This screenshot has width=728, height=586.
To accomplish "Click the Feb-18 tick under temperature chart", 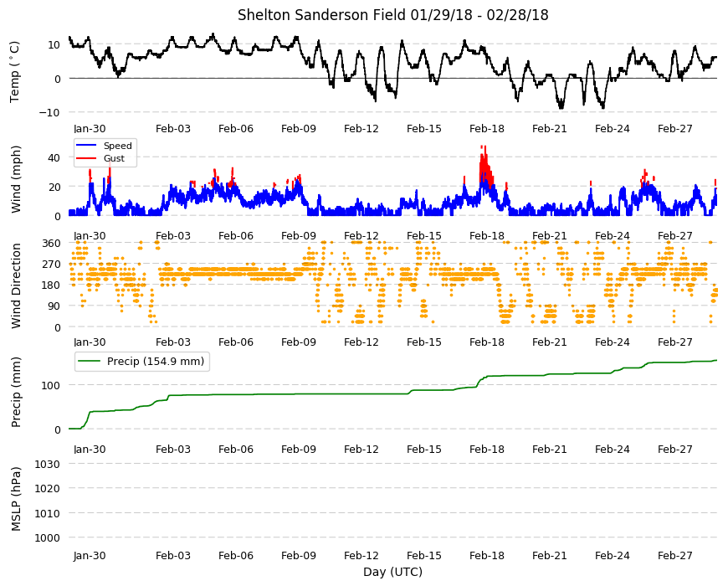I will pyautogui.click(x=486, y=129).
